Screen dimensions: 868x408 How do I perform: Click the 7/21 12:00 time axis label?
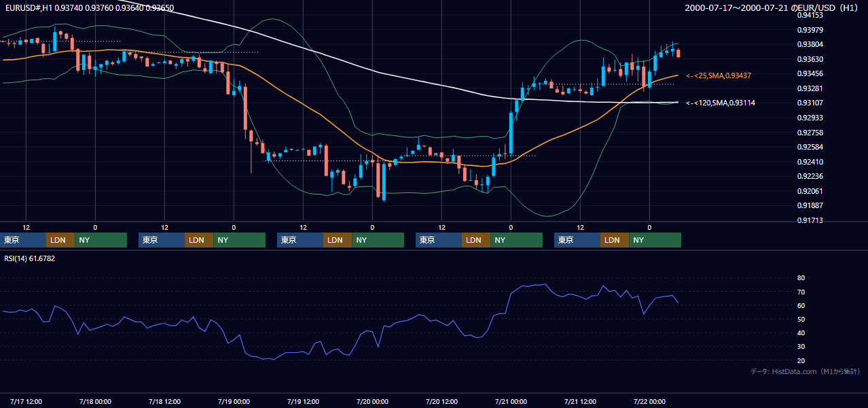tap(581, 402)
